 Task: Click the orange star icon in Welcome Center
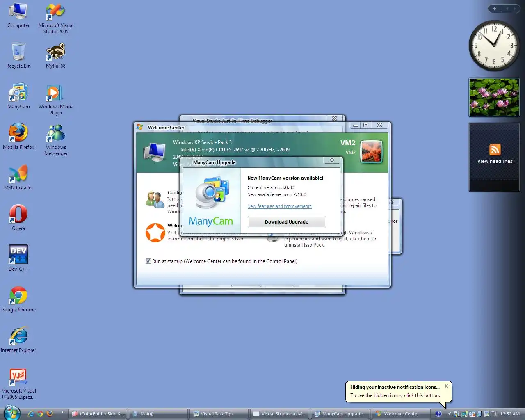[x=155, y=233]
